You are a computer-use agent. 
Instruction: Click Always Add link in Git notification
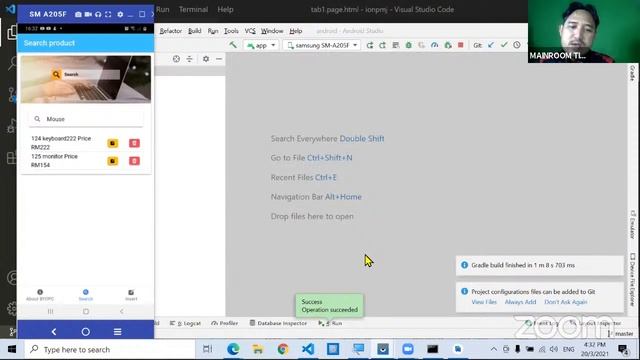point(520,302)
